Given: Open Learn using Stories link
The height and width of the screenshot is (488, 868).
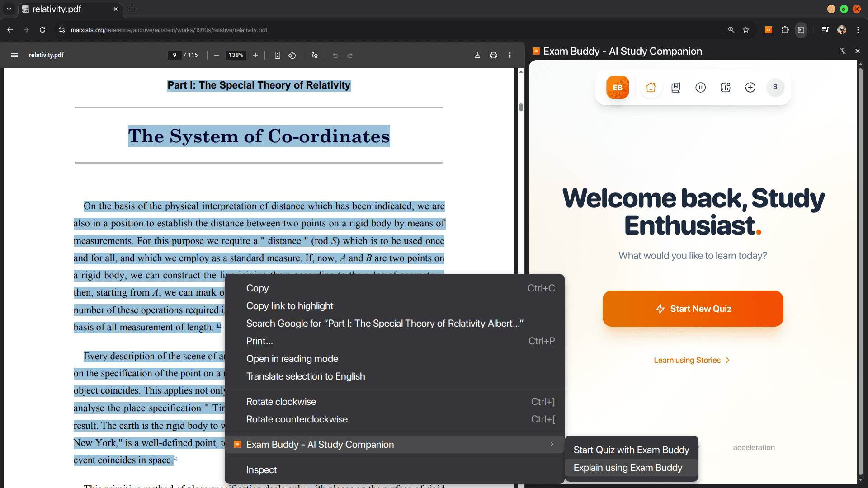Looking at the screenshot, I should click(692, 360).
